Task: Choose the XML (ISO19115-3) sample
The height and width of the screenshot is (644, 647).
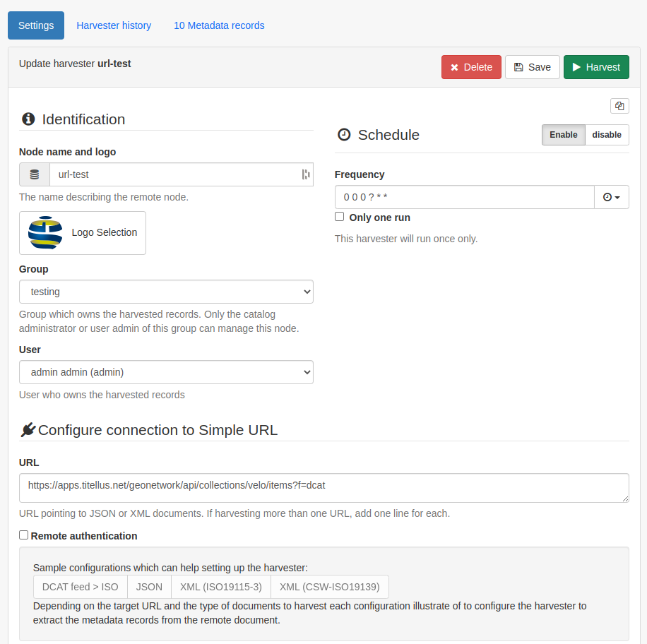Action: tap(221, 587)
